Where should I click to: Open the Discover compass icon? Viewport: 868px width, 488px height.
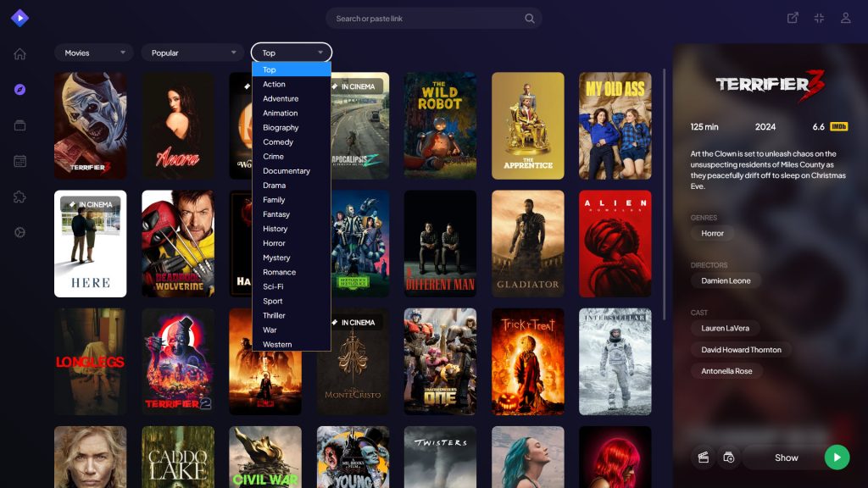click(20, 90)
